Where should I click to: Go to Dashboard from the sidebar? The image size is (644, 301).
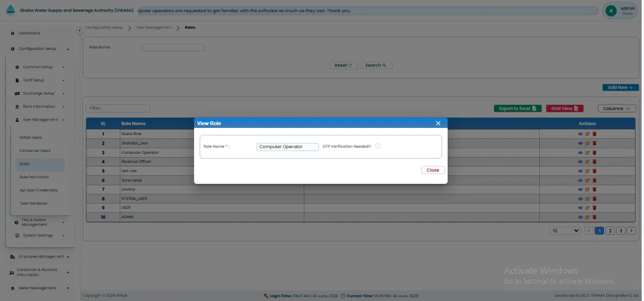click(x=29, y=33)
